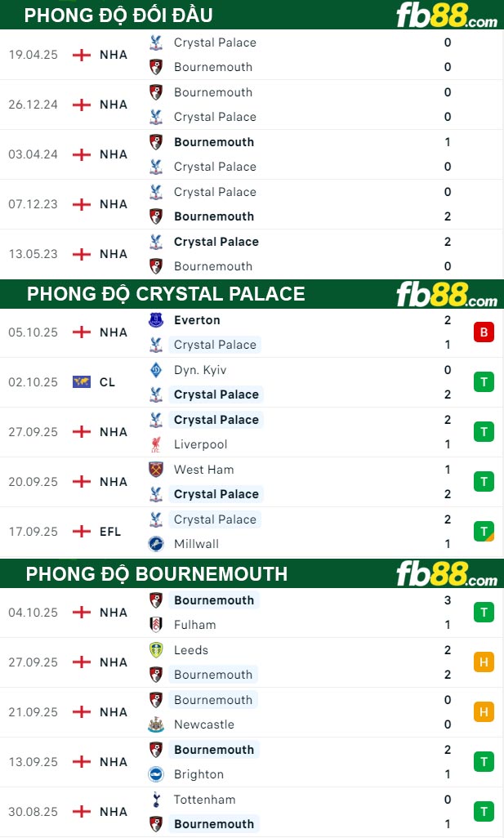
Task: Click the Millwall club crest icon
Action: click(x=156, y=544)
